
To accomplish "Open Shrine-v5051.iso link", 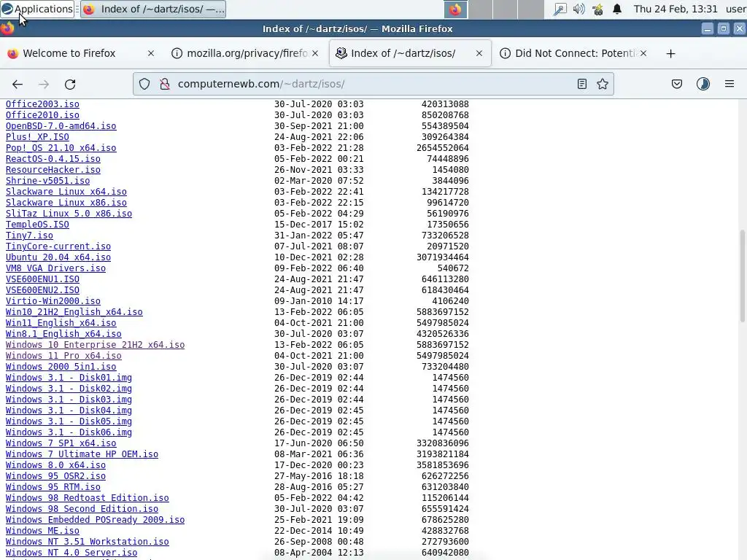I will 47,181.
